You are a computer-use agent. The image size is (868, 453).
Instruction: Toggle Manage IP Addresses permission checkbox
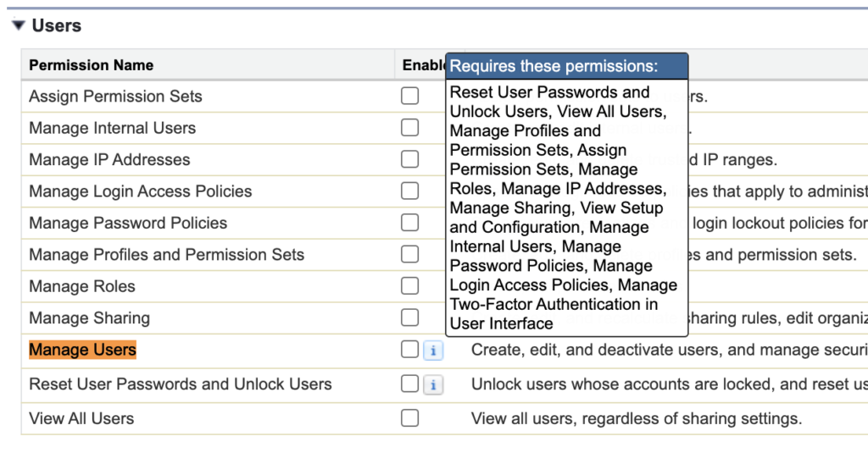click(x=410, y=160)
